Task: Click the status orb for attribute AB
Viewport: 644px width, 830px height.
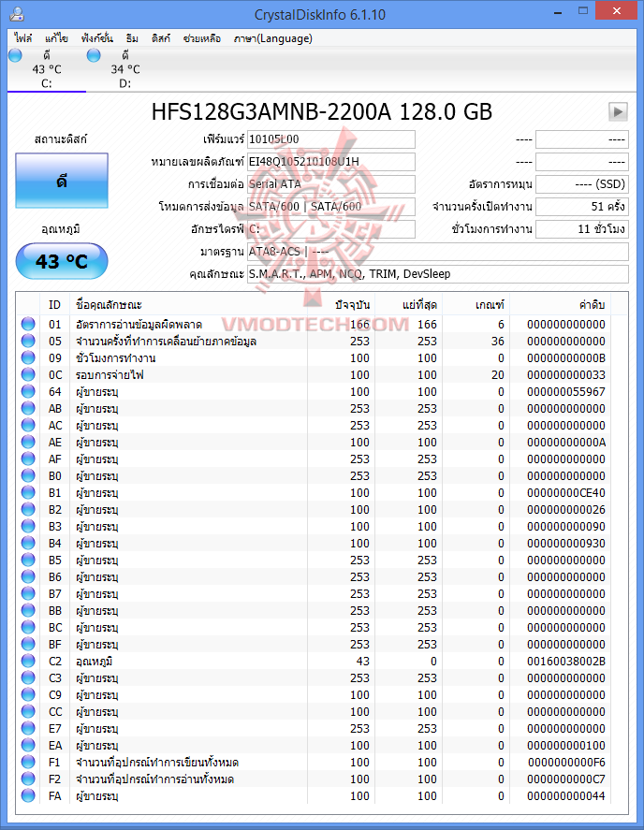Action: [x=28, y=408]
